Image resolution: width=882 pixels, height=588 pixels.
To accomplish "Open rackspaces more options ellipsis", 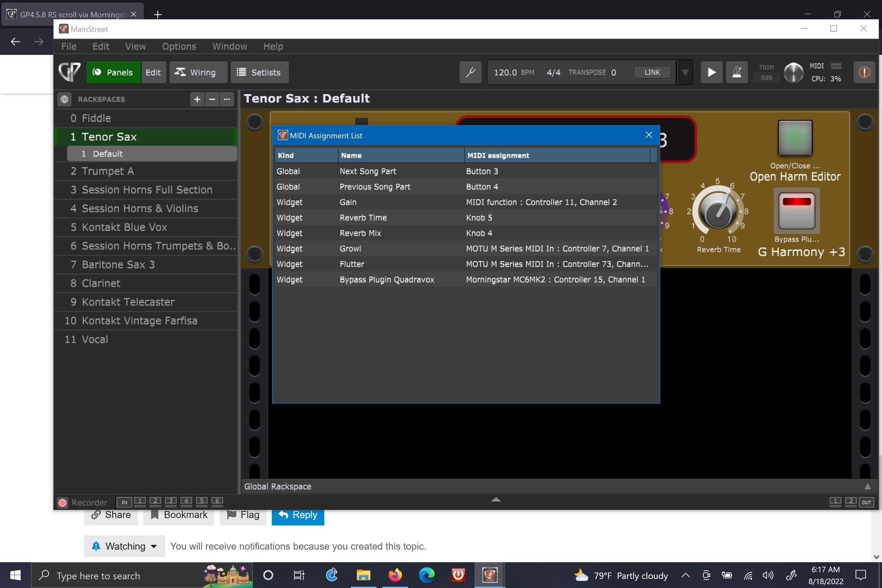I will point(227,99).
